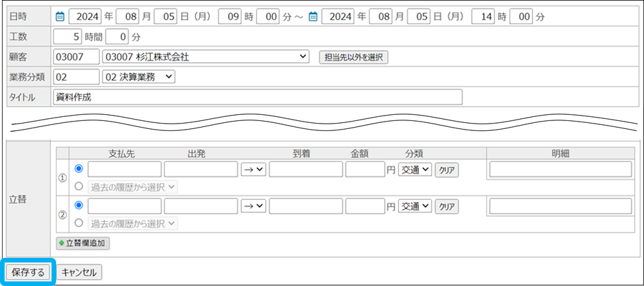This screenshot has height=286, width=644.
Task: Click the キャンセル button
Action: click(79, 272)
